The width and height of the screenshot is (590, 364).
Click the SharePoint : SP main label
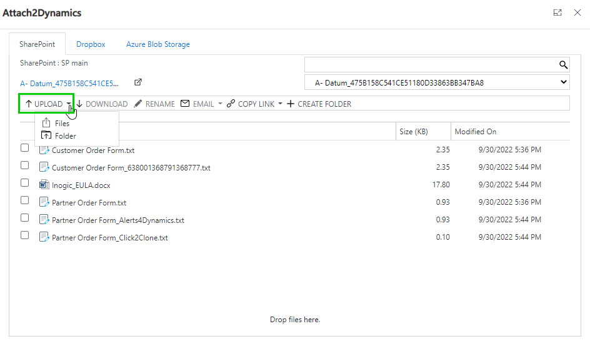pyautogui.click(x=54, y=63)
